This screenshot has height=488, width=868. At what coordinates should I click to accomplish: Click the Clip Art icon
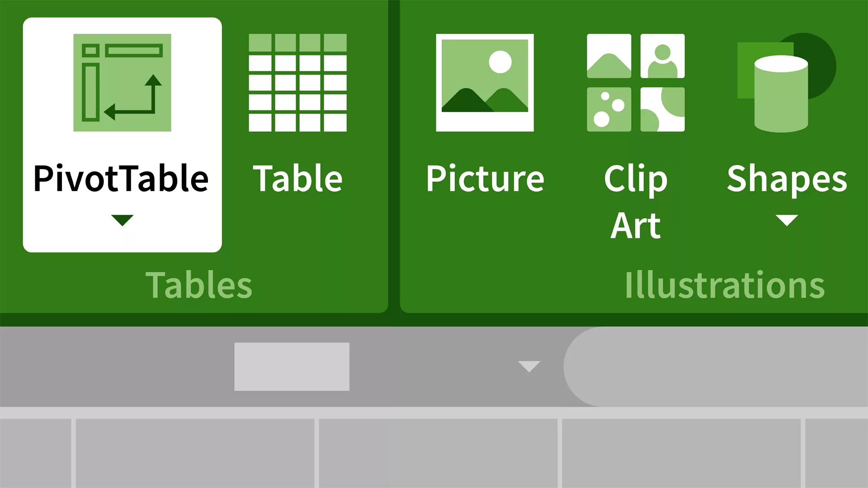[x=636, y=82]
